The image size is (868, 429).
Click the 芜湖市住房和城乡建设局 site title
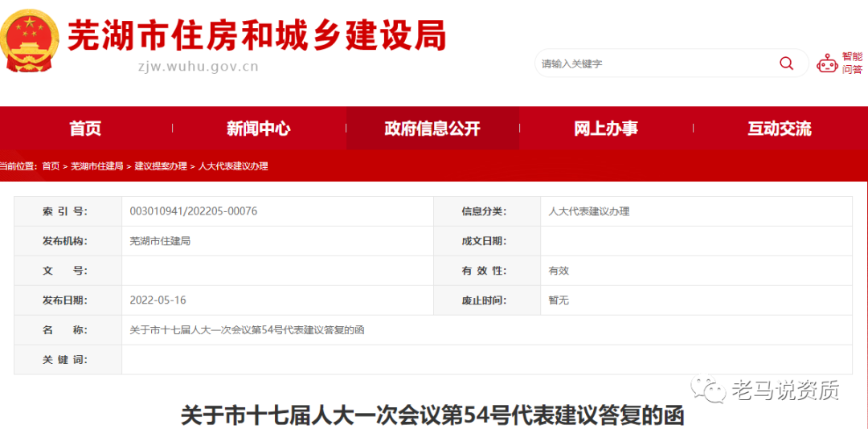pyautogui.click(x=256, y=35)
